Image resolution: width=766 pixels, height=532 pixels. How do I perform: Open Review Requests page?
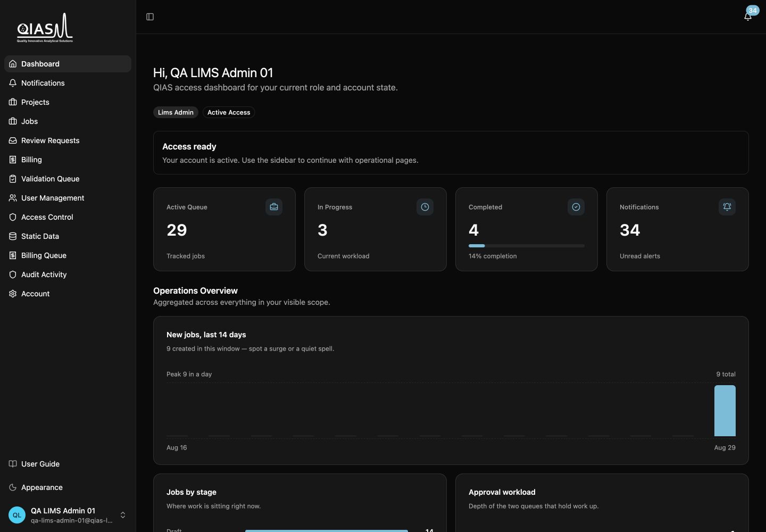tap(68, 140)
